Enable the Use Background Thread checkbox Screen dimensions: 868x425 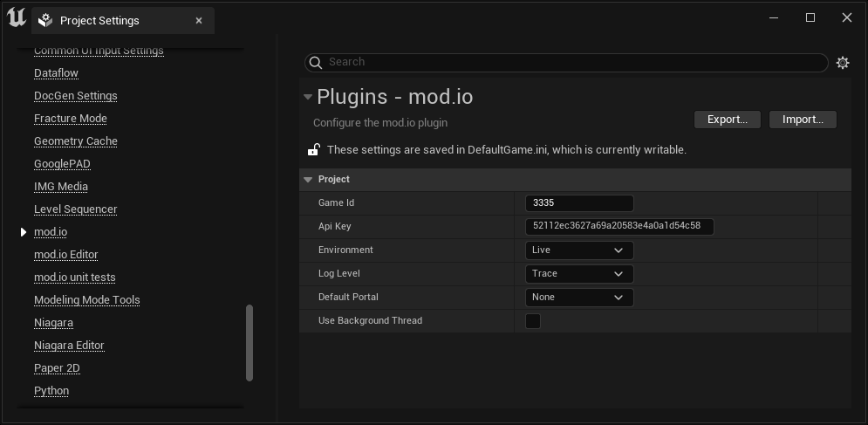point(532,321)
